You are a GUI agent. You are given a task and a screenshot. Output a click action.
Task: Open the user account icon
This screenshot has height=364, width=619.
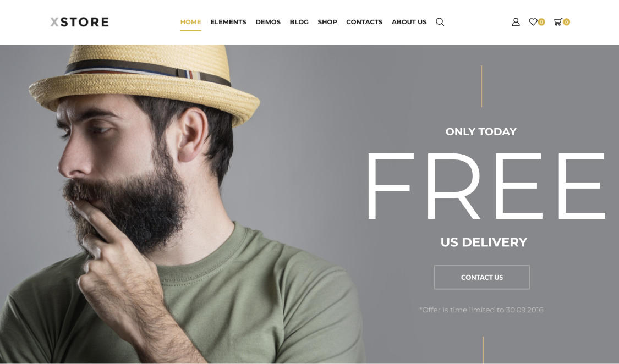[516, 22]
